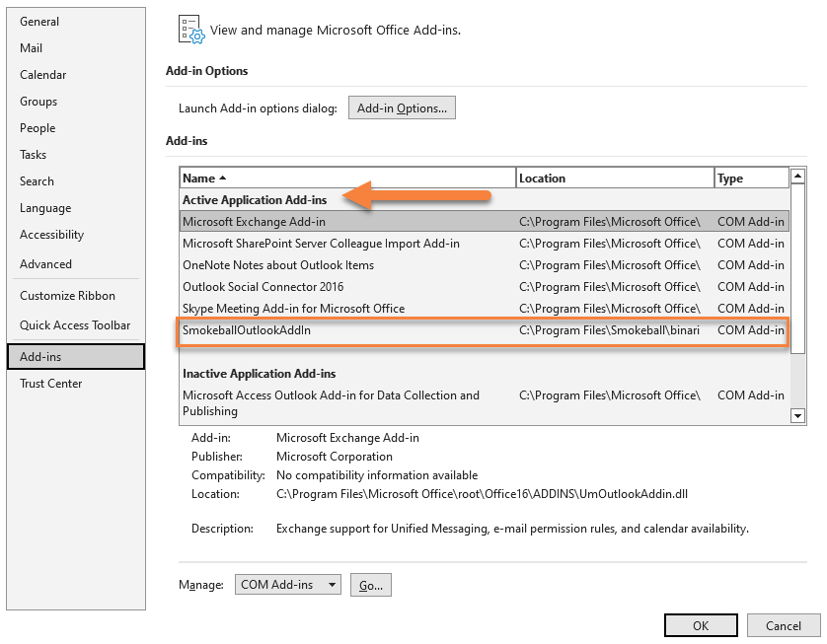
Task: Click the Go button next to Manage
Action: tap(371, 585)
